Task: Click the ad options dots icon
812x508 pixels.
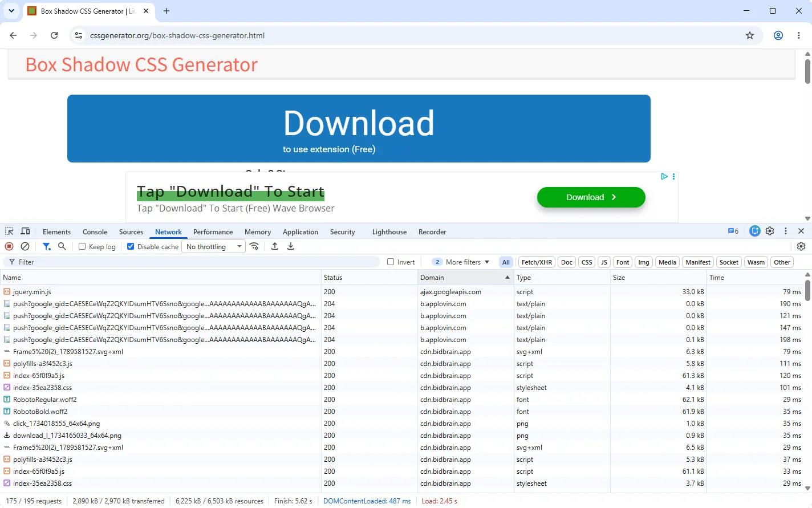Action: coord(673,177)
